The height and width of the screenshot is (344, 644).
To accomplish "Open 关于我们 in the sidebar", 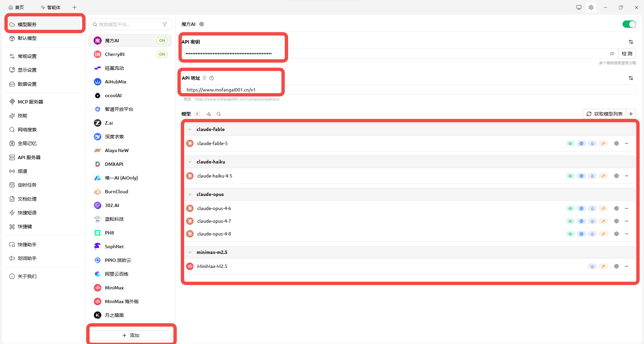I will pos(43,276).
